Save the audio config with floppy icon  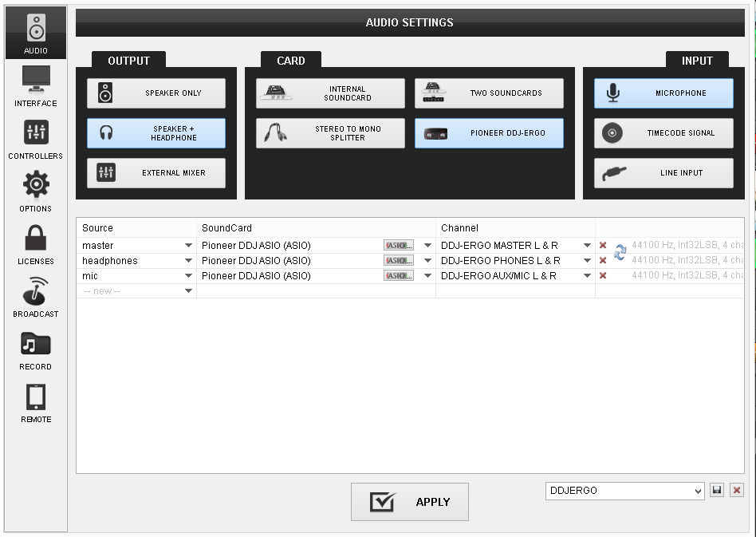(x=717, y=490)
